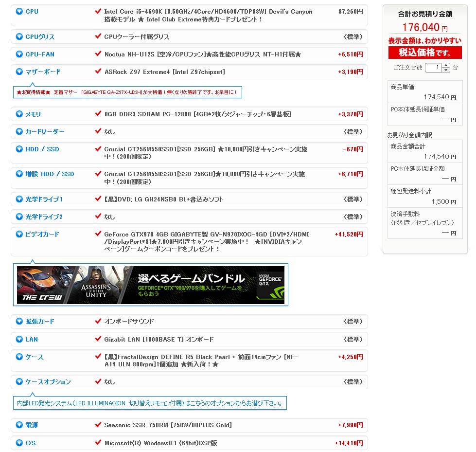Click the power supply price +7,990円
The image size is (476, 452).
(x=351, y=425)
